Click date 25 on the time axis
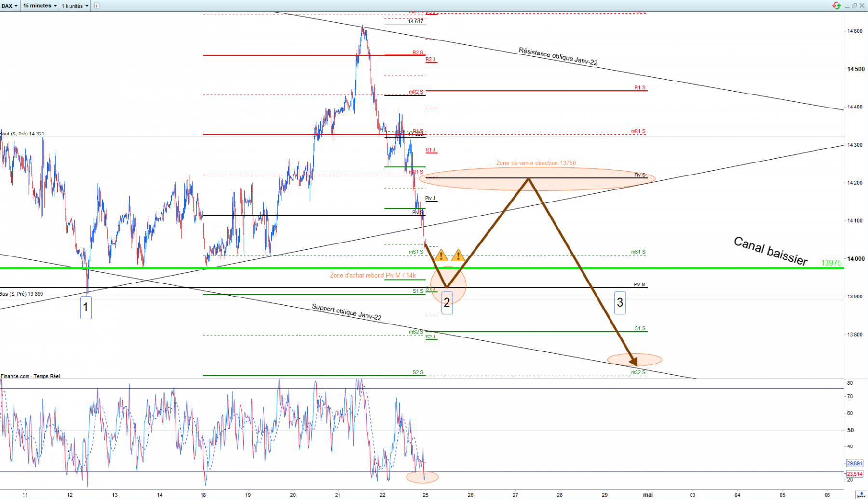Image resolution: width=868 pixels, height=499 pixels. point(425,495)
